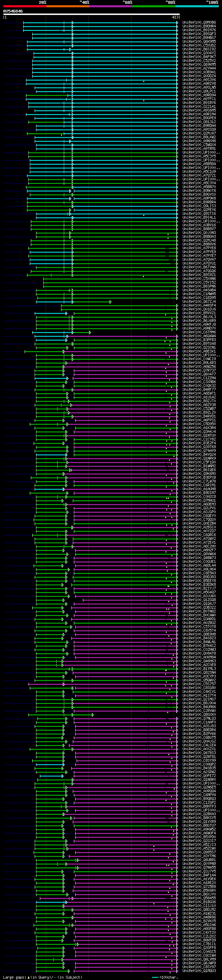
Task: Select hit label UniRef100_Q2MJA7
Action: (199, 133)
